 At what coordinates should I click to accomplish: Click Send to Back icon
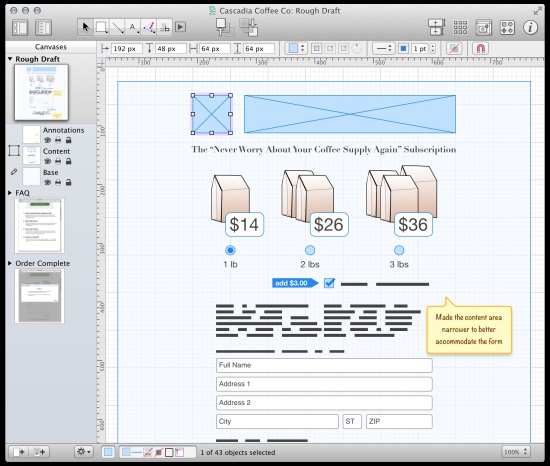click(x=249, y=27)
